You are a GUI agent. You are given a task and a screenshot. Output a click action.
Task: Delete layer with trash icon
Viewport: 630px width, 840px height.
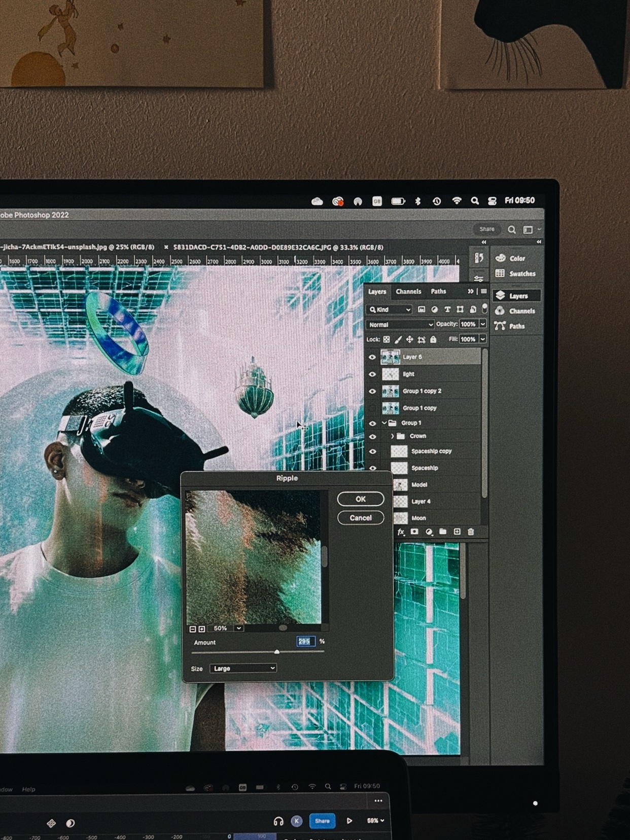click(x=471, y=532)
